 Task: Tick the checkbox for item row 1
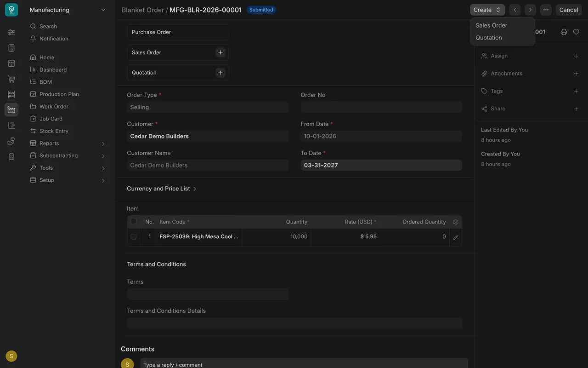click(134, 237)
